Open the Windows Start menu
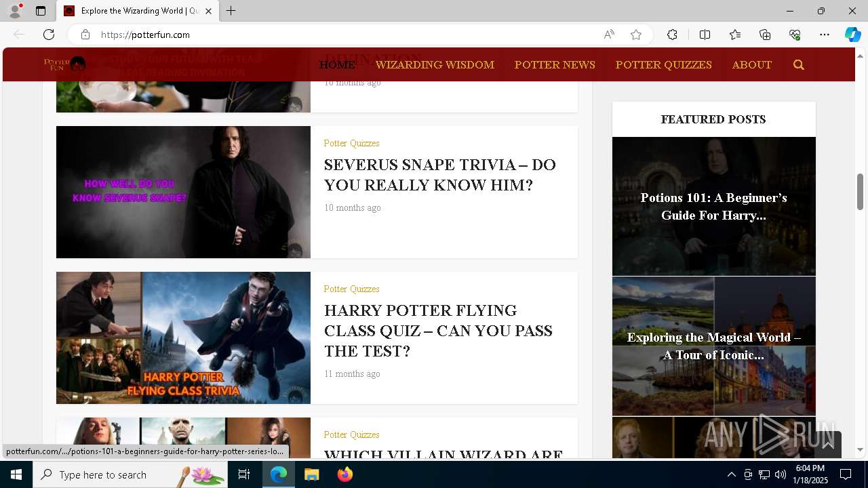The width and height of the screenshot is (868, 488). point(16,474)
